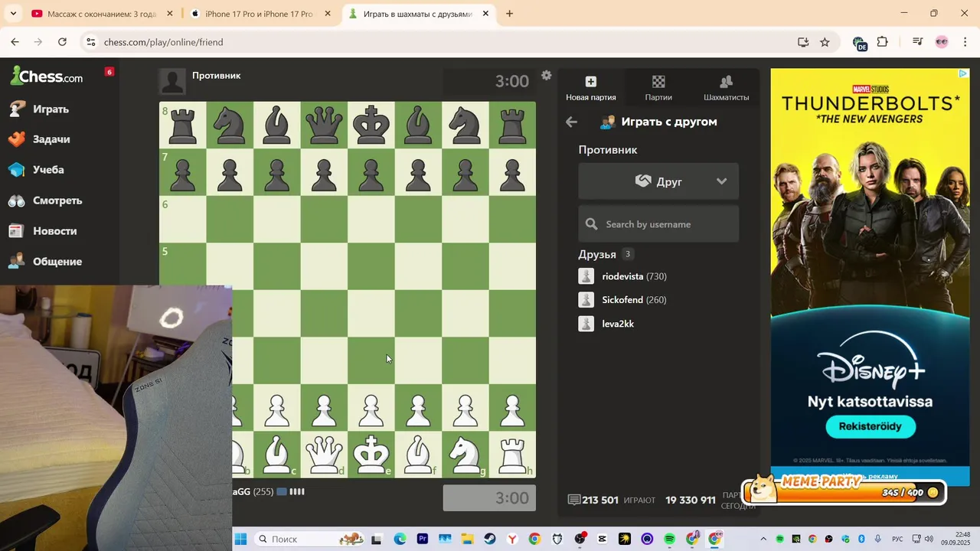The width and height of the screenshot is (980, 551).
Task: Select the black knight on g8
Action: (465, 125)
